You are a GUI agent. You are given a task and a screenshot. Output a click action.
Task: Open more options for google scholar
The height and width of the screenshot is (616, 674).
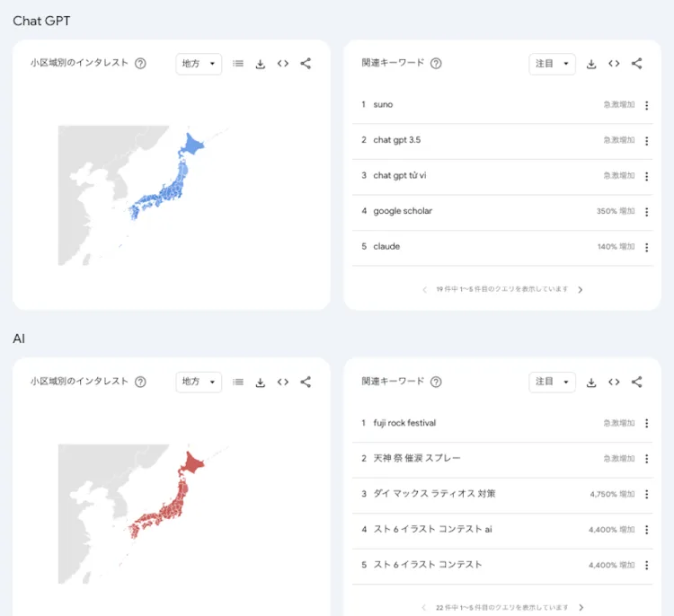646,212
